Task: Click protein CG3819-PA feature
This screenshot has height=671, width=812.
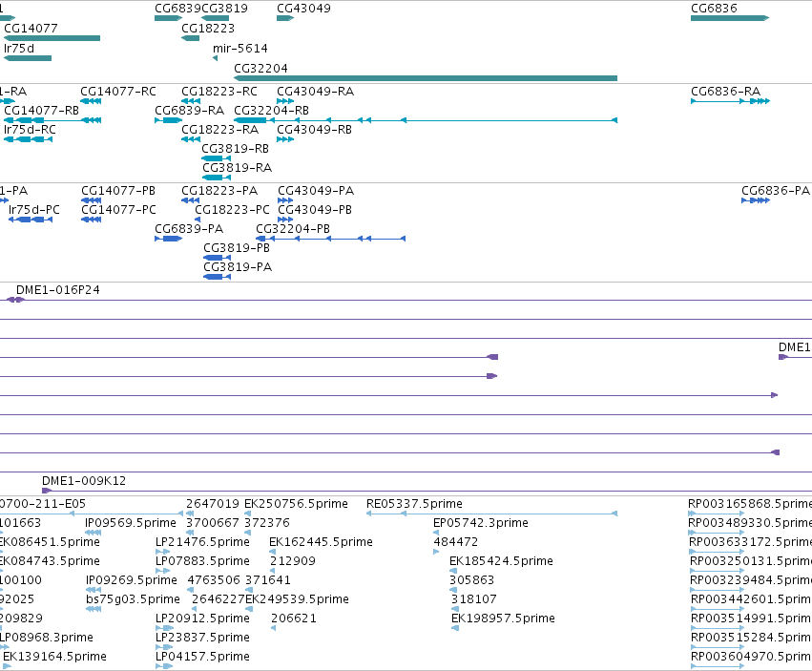Action: [217, 277]
